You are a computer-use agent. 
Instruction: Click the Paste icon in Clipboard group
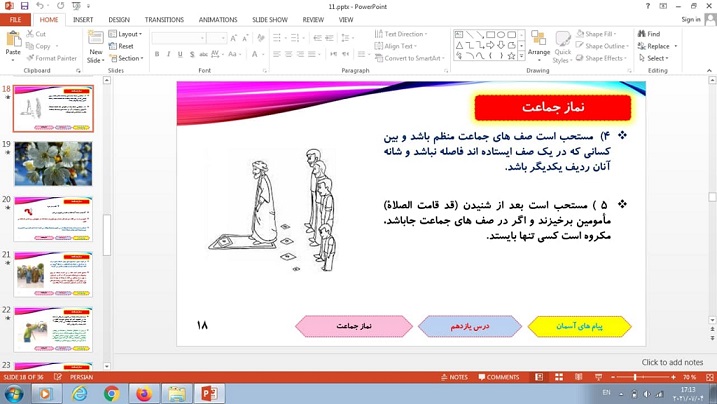(14, 42)
